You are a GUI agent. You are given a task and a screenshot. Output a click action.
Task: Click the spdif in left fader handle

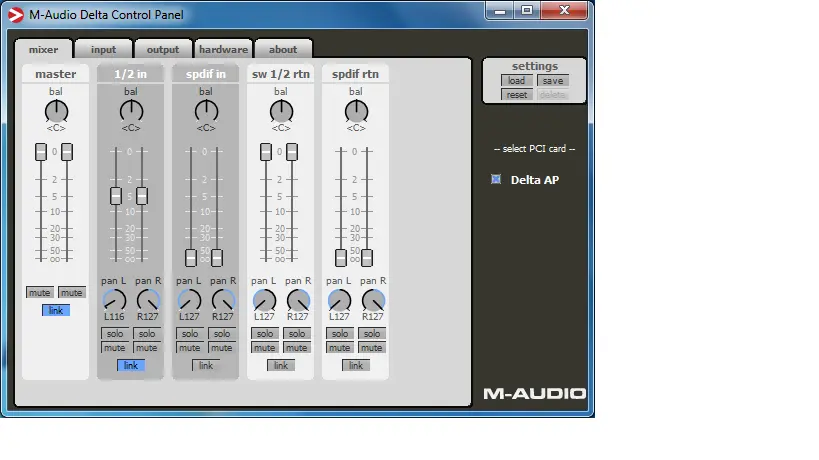(x=191, y=258)
